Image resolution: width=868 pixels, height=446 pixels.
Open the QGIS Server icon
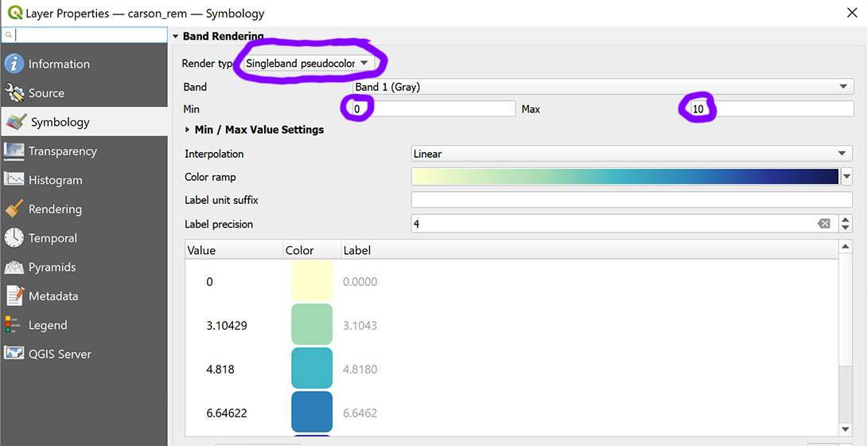(14, 354)
